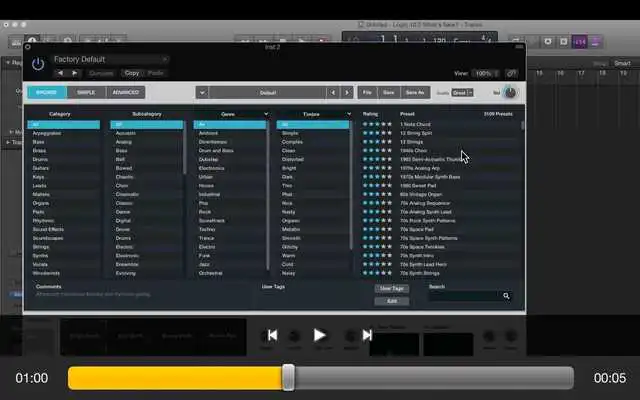The width and height of the screenshot is (640, 400).
Task: Click fifth rating star for 12 Strings
Action: point(389,142)
